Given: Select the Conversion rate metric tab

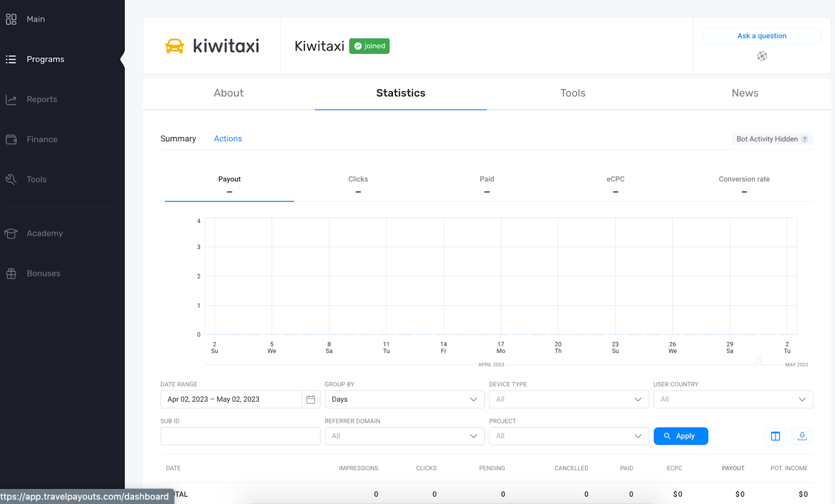Looking at the screenshot, I should click(744, 185).
